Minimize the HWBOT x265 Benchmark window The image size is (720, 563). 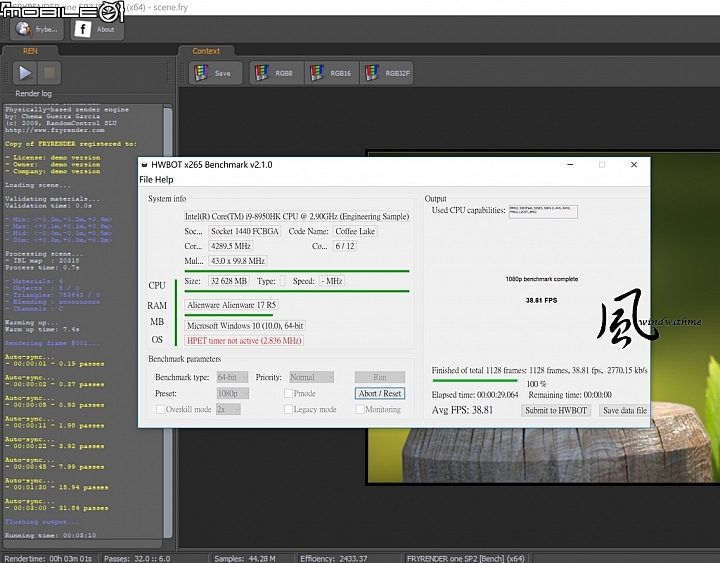click(570, 164)
